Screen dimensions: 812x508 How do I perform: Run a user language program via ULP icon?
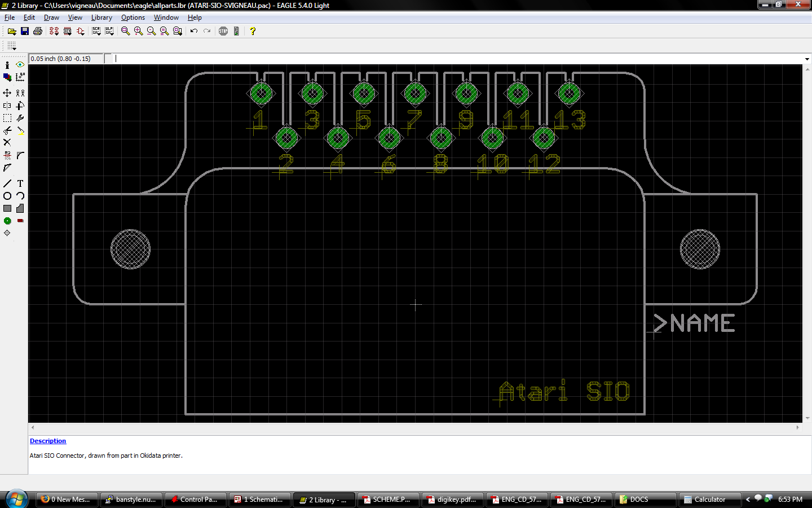click(x=109, y=31)
